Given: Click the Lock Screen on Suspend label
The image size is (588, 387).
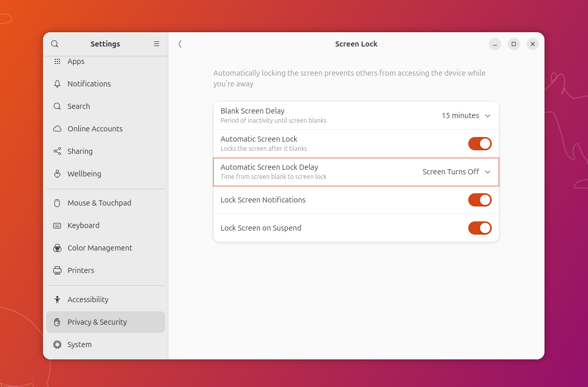Looking at the screenshot, I should point(260,228).
